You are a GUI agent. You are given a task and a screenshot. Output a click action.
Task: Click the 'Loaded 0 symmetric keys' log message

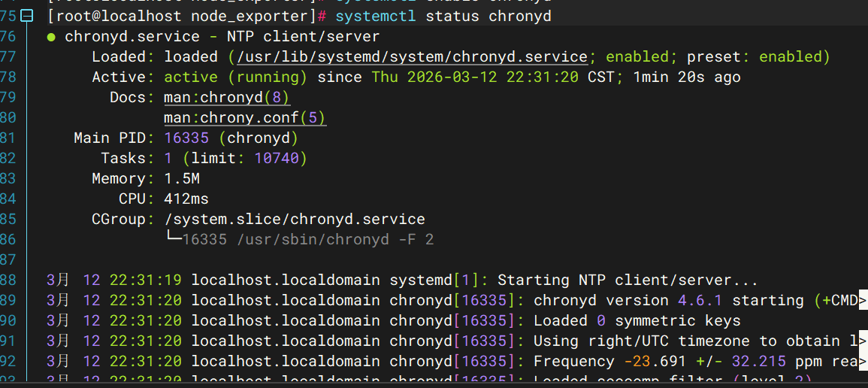[637, 320]
